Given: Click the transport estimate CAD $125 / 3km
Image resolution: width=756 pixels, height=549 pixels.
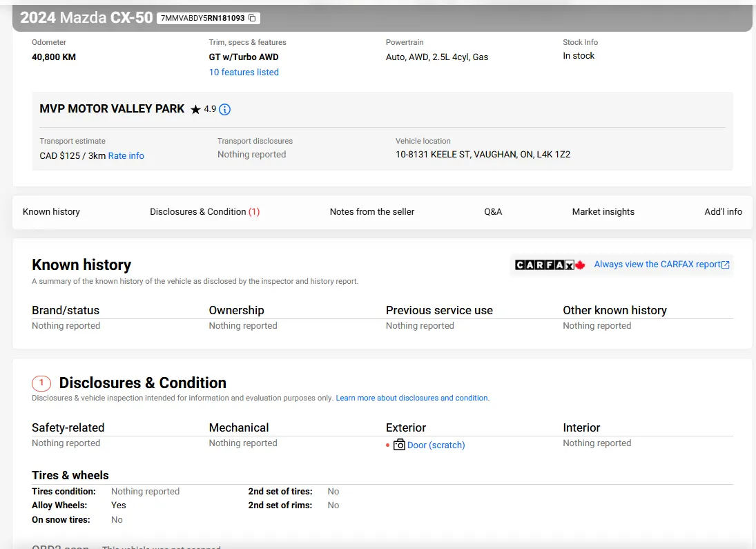Looking at the screenshot, I should tap(72, 156).
